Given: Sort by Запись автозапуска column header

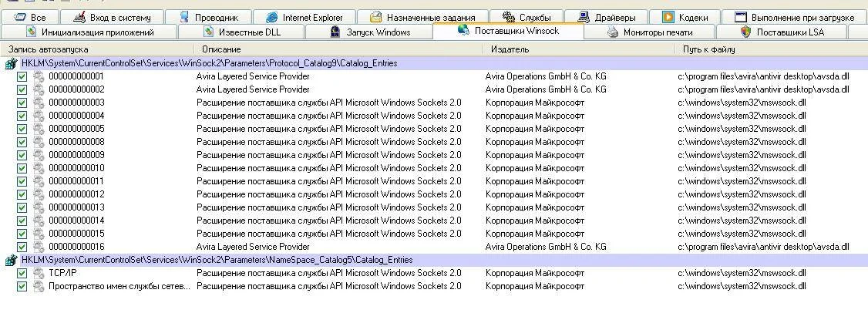Looking at the screenshot, I should (97, 49).
